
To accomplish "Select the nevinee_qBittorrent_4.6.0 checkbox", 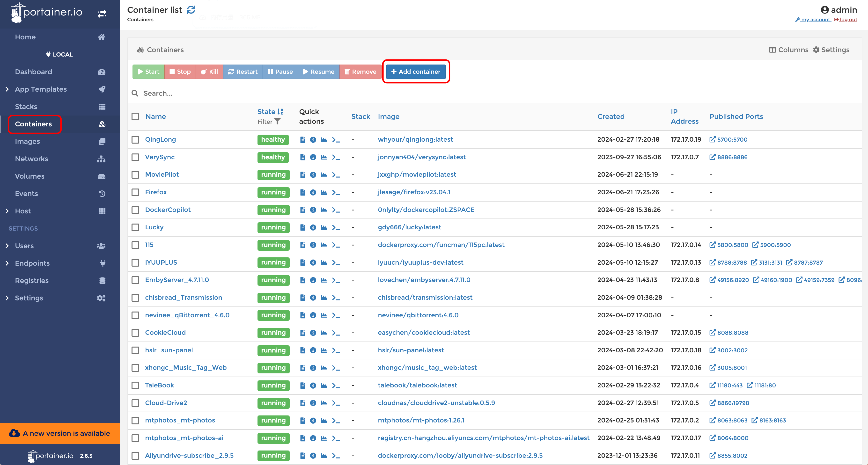I will click(135, 315).
